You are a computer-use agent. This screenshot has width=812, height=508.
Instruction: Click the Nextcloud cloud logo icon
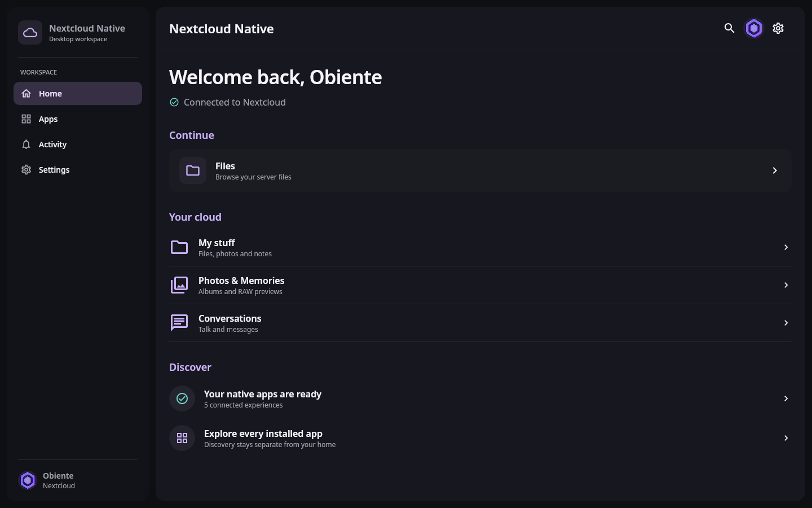[x=30, y=33]
